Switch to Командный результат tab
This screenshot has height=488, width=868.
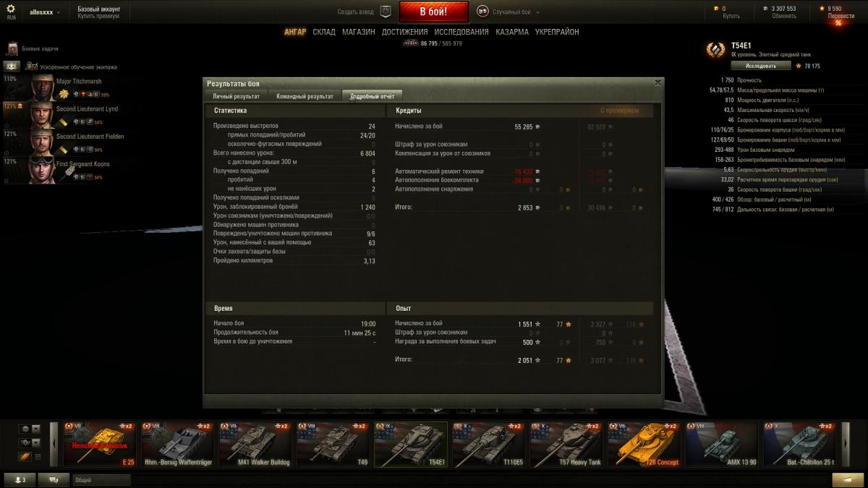(305, 96)
